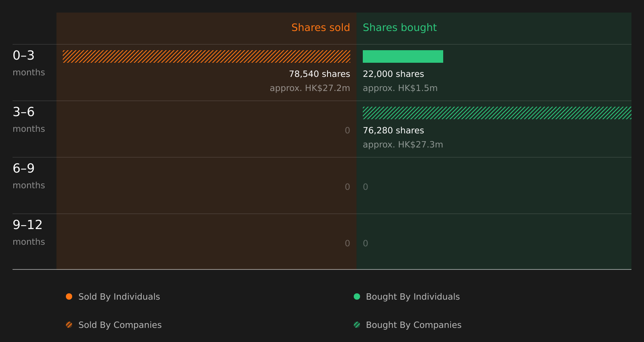Click the Shares sold column header
Screen dimensions: 644x342
tap(320, 27)
